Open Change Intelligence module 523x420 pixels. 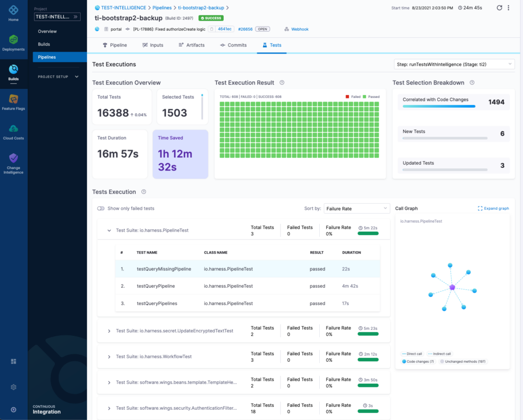[13, 163]
